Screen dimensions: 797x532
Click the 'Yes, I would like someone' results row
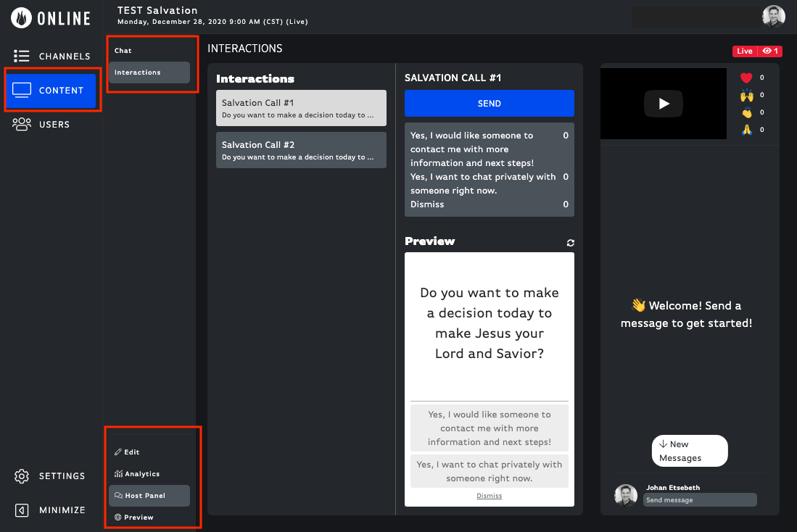pos(489,149)
